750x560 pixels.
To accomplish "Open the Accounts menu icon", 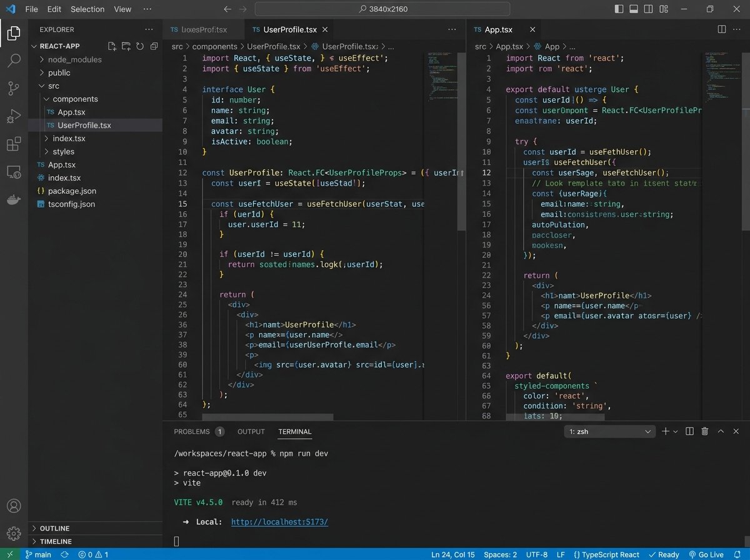I will [14, 506].
